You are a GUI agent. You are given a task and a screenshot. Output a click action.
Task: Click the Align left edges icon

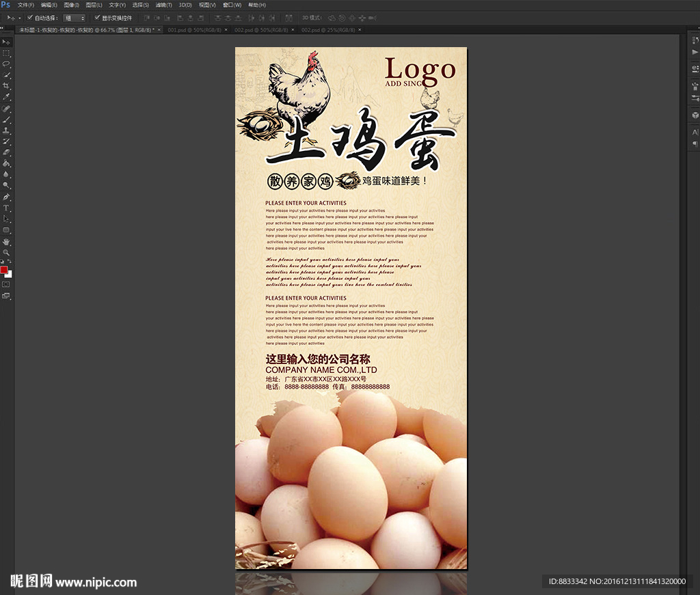click(x=180, y=18)
